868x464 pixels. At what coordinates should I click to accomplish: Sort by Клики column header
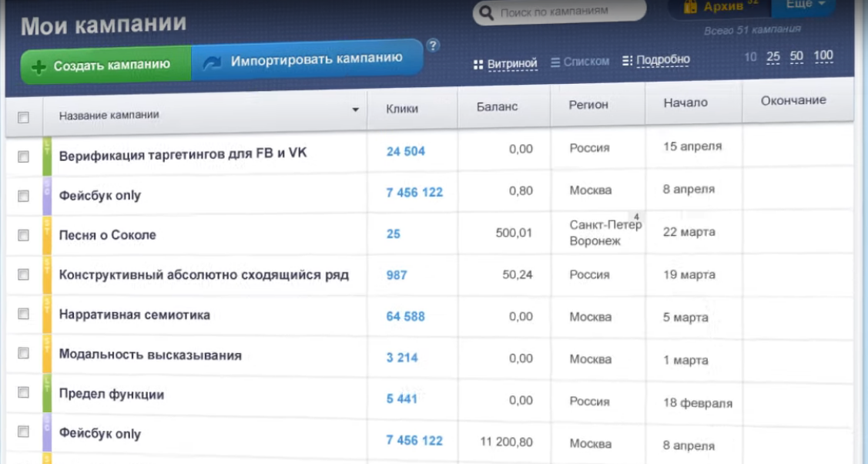402,109
